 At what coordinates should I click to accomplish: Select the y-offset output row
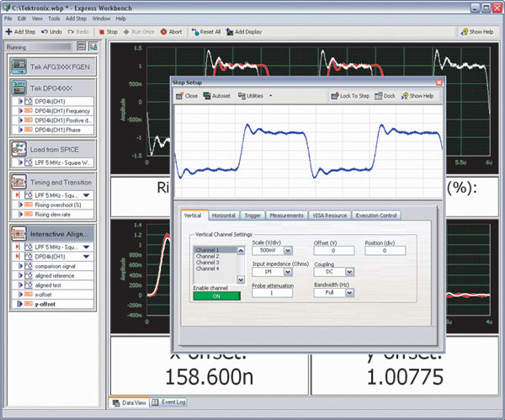53,304
